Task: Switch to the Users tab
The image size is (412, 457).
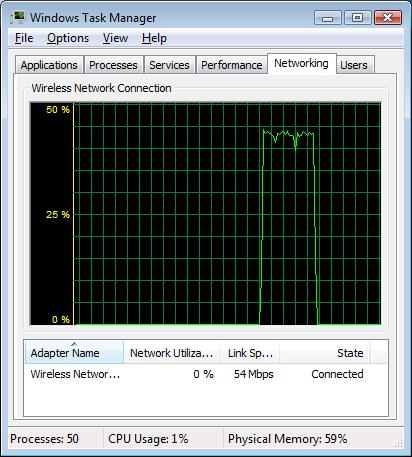Action: [x=354, y=65]
